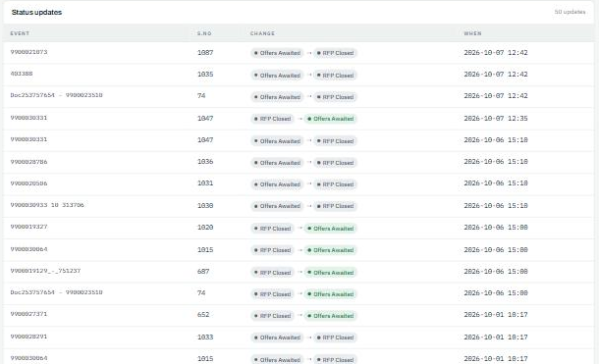Click 'Offers Awaited' badge in the 9900021073 row

click(277, 53)
